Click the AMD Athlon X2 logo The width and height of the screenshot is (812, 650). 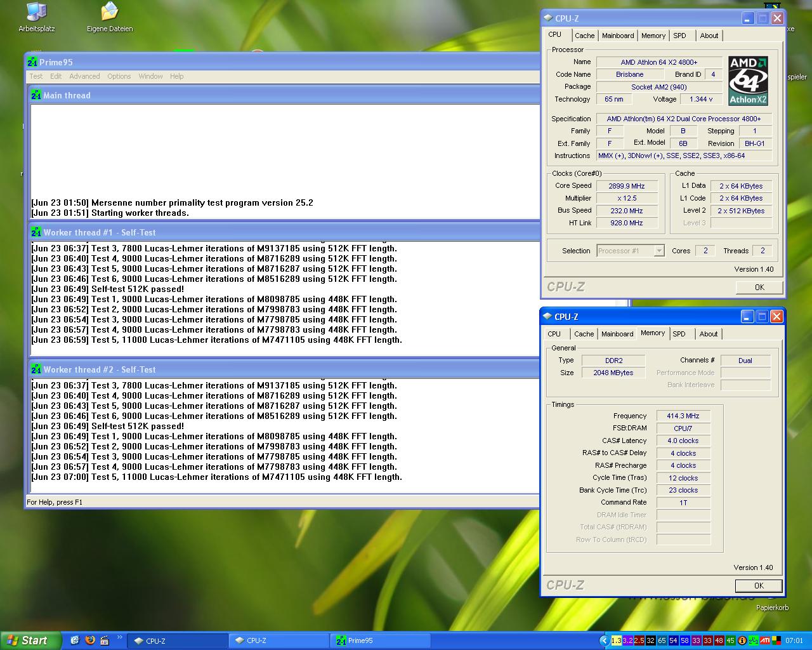click(748, 81)
